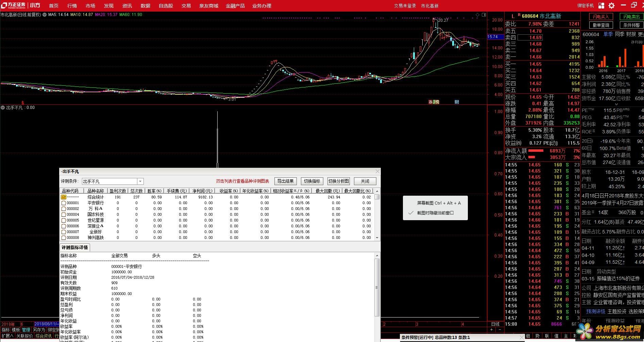Sort table by 净利润(元) column header
This screenshot has height=342, width=644.
pyautogui.click(x=202, y=191)
